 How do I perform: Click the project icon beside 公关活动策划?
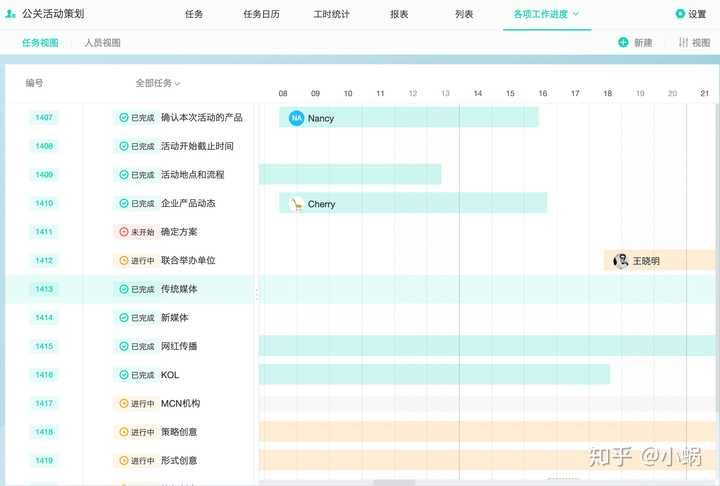point(10,14)
